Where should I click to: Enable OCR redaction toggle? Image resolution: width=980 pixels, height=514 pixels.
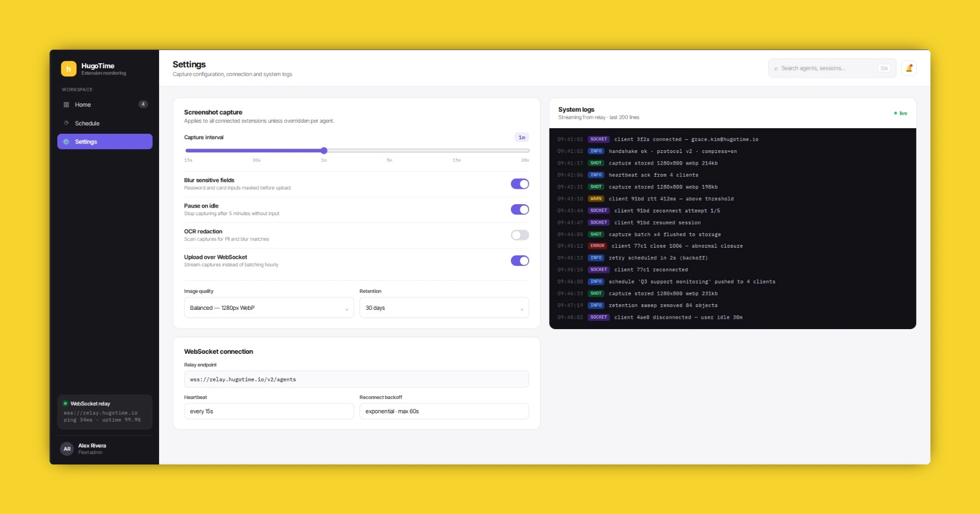coord(520,235)
